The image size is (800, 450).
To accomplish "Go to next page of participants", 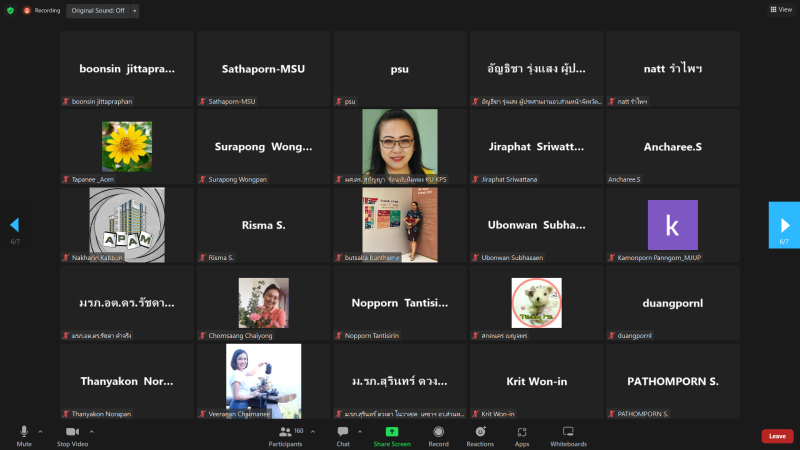I will 783,225.
